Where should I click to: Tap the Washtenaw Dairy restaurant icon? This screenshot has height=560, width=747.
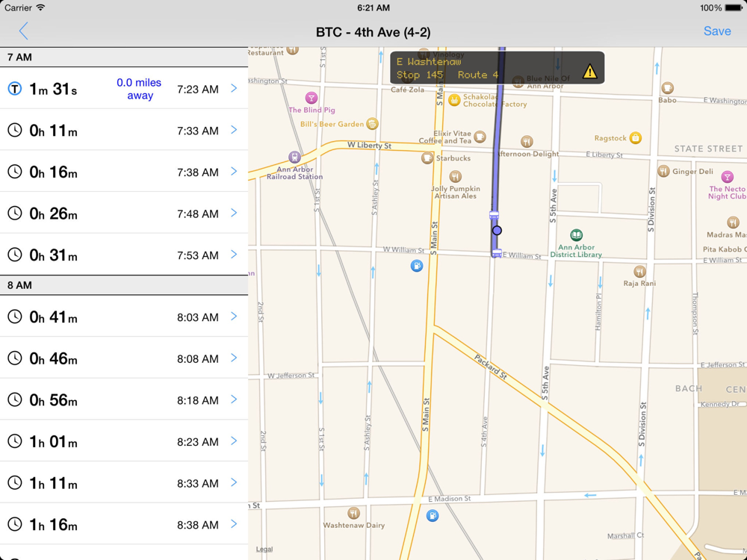pos(353,514)
